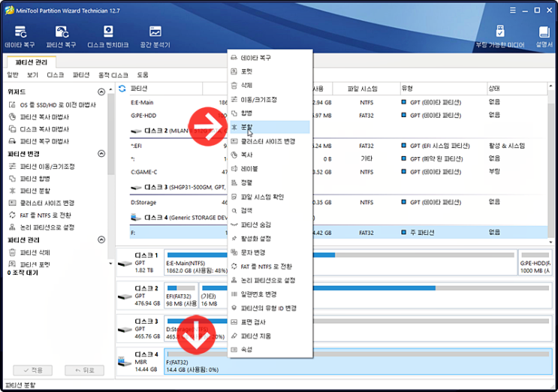
Task: Refresh the partition list with the refresh icon
Action: click(x=122, y=89)
